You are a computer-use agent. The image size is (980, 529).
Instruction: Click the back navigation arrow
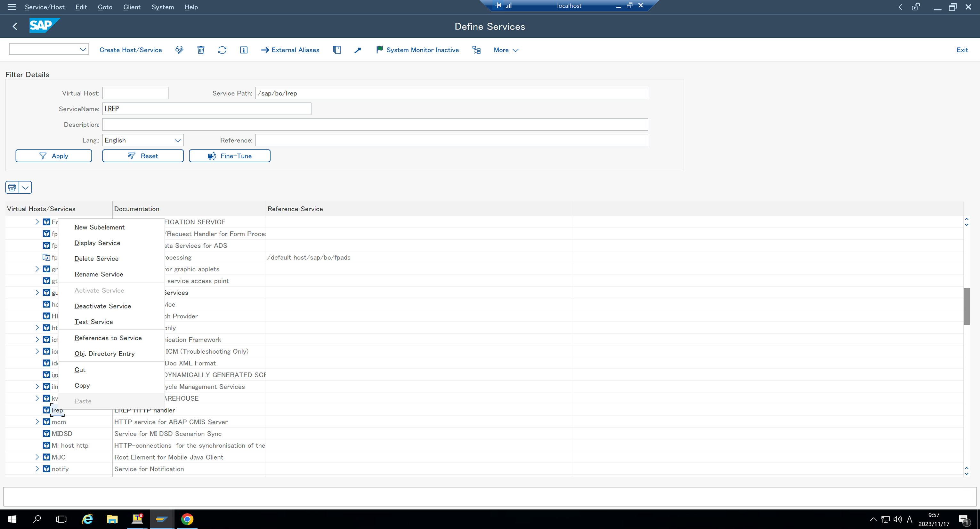(15, 26)
